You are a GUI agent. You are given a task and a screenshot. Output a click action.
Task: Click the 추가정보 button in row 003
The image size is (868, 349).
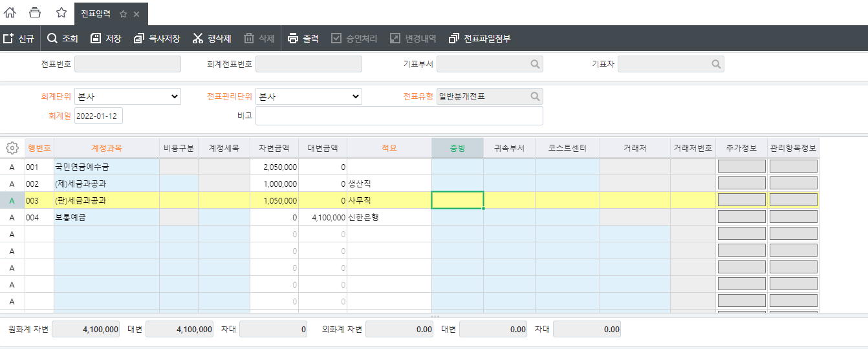(x=742, y=200)
